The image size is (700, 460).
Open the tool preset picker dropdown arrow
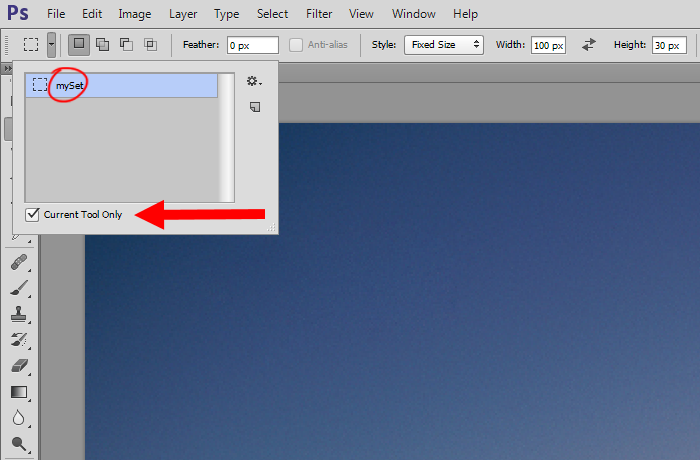(51, 45)
